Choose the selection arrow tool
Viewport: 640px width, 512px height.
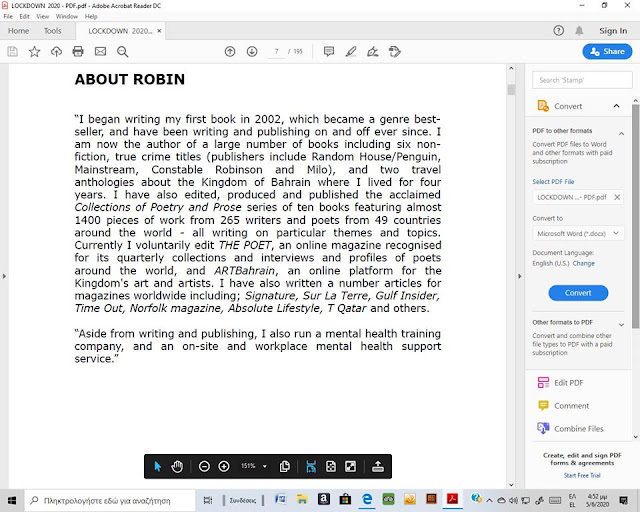tap(158, 466)
